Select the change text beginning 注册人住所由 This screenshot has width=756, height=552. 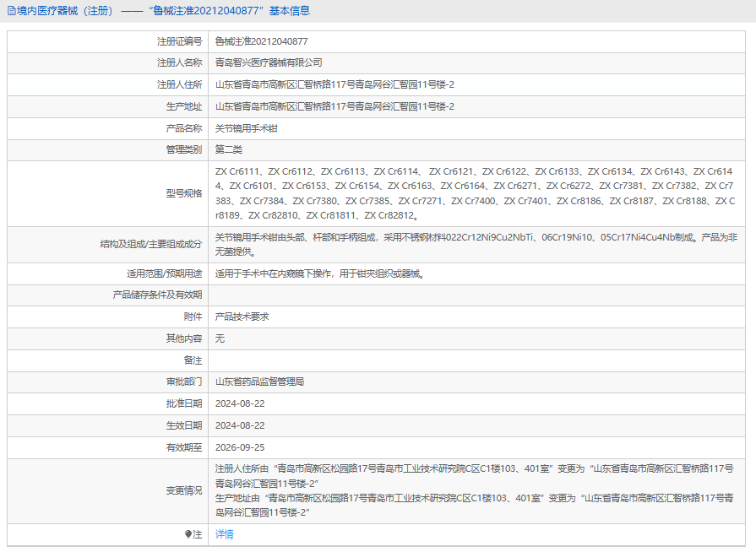pos(475,476)
